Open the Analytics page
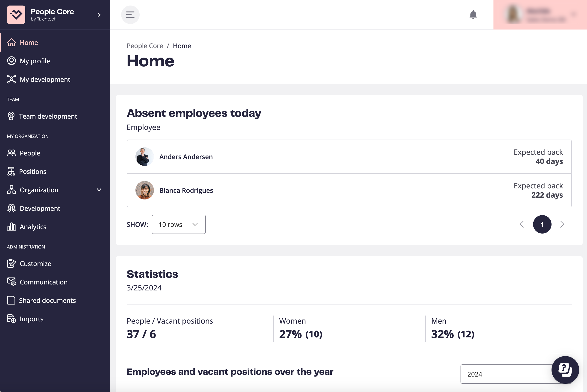This screenshot has width=587, height=392. pos(33,227)
